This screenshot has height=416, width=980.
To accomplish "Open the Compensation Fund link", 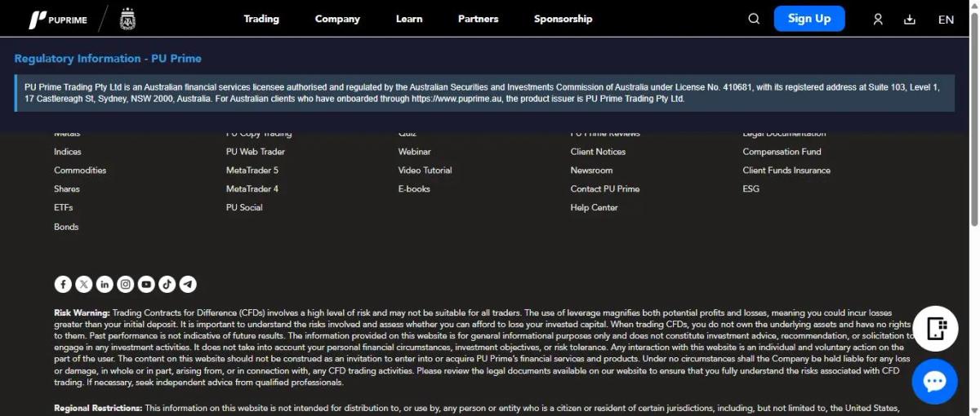I will (x=782, y=152).
